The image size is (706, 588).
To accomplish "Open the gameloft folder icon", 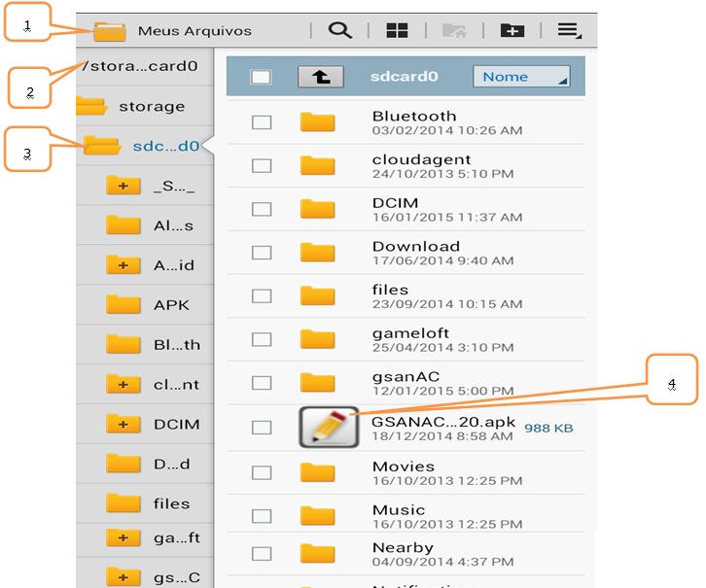I will coord(317,339).
